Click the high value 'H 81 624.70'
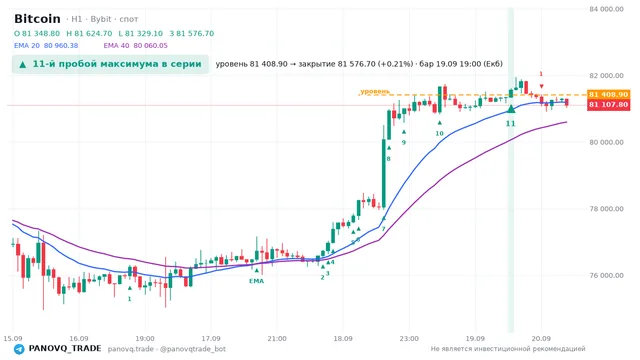Screen dimensions: 640x360 coord(89,33)
